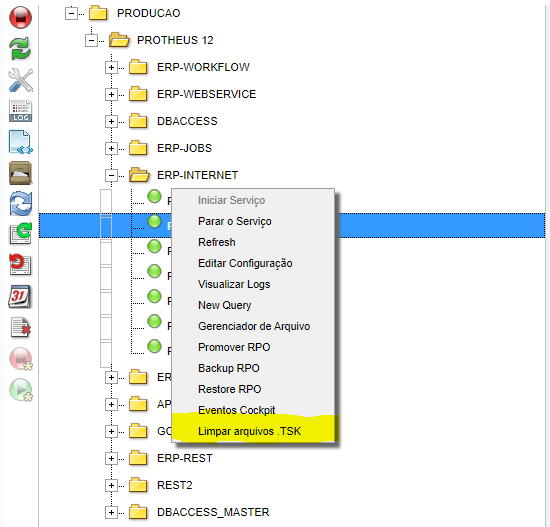This screenshot has height=527, width=550.
Task: Open the file cabinet drawer icon
Action: tap(20, 173)
